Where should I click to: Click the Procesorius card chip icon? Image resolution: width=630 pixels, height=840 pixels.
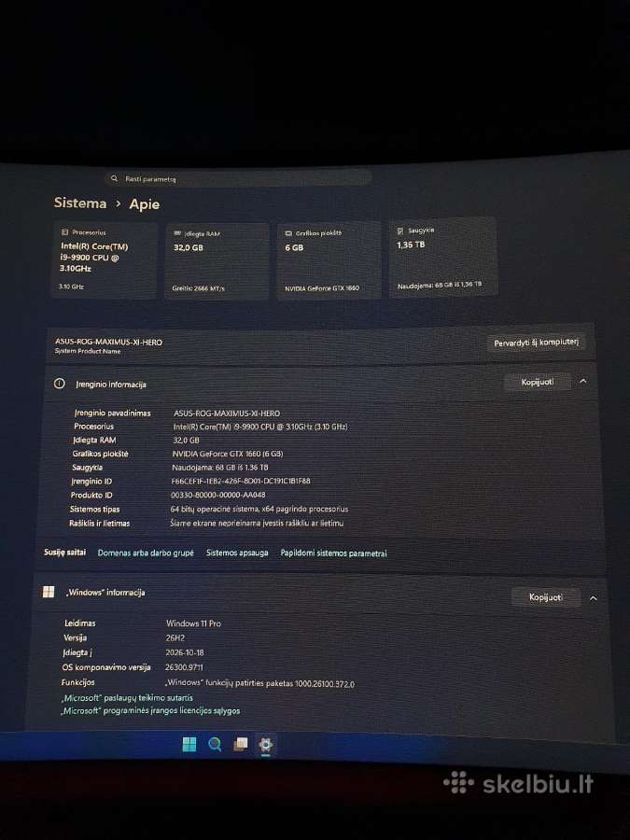click(x=64, y=232)
